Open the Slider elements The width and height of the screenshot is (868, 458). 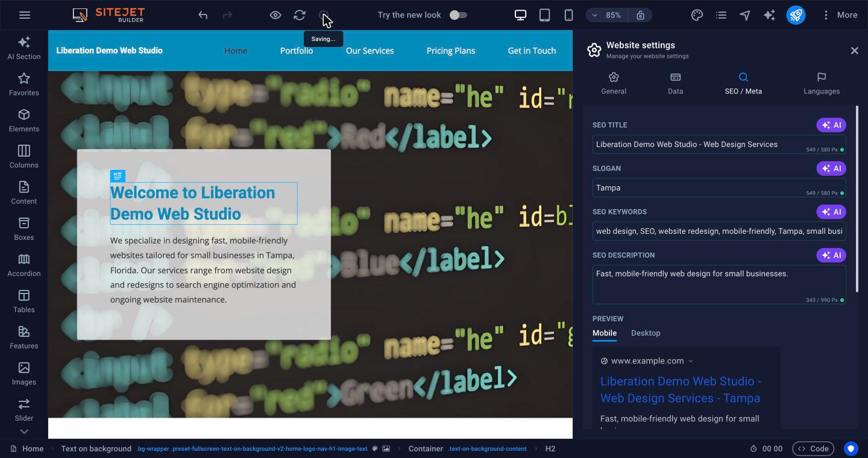[24, 410]
